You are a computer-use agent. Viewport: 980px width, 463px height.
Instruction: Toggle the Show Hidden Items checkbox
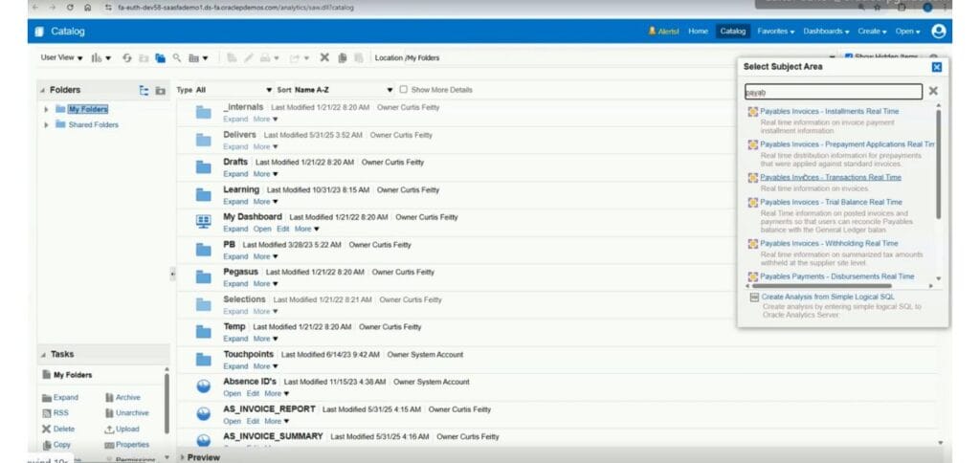849,56
